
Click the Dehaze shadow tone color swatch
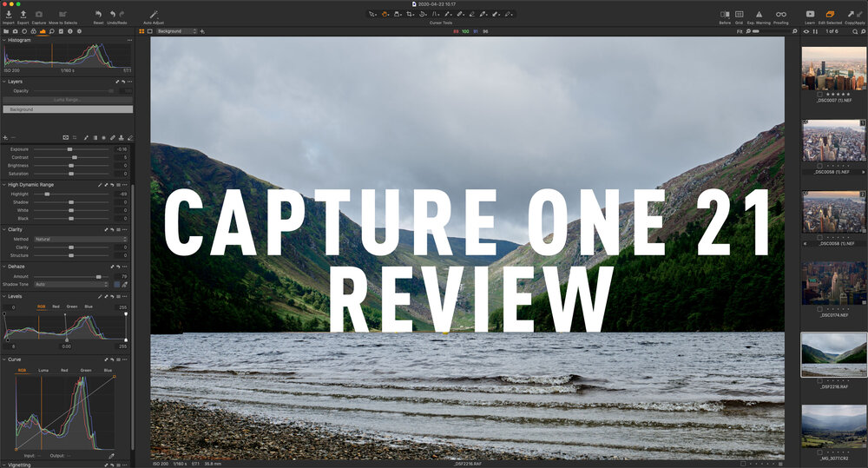[x=117, y=284]
